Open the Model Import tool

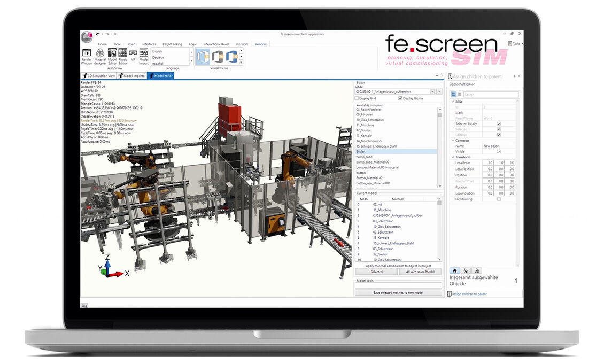click(x=144, y=56)
